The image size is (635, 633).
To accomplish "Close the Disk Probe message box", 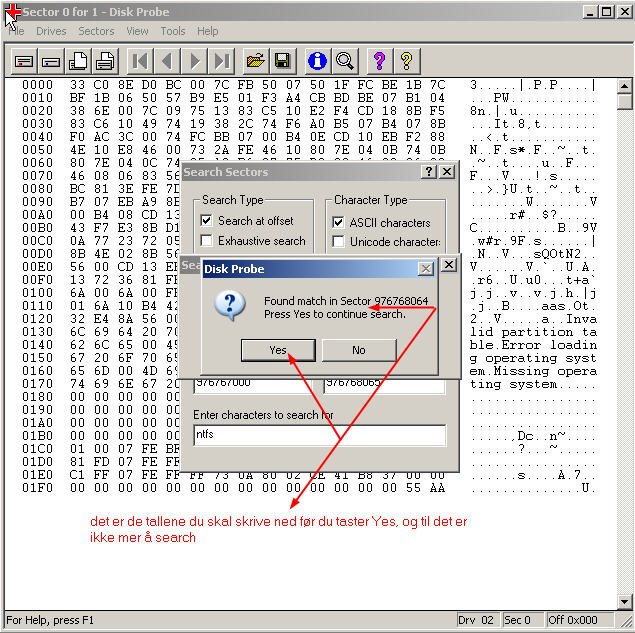I will point(426,269).
